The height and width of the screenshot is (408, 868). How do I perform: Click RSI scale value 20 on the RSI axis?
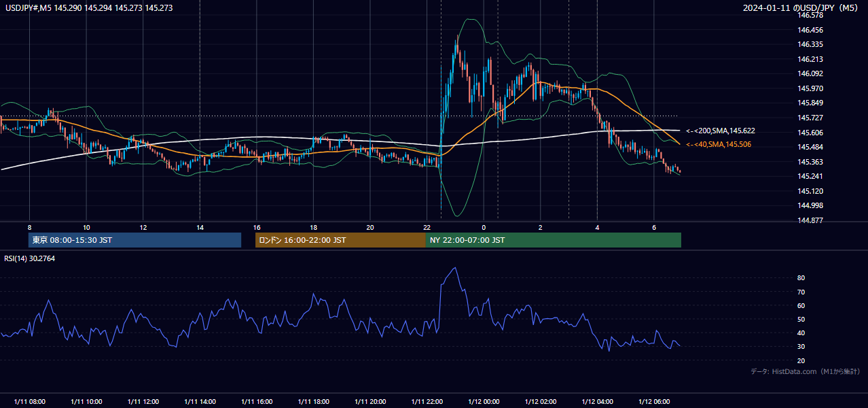[801, 360]
